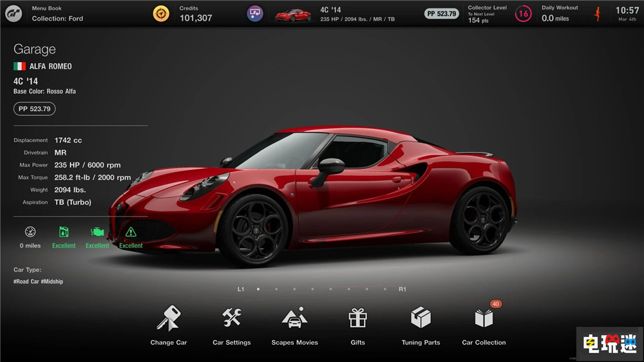This screenshot has width=644, height=362.
Task: Open the Gifts box icon
Action: (357, 318)
